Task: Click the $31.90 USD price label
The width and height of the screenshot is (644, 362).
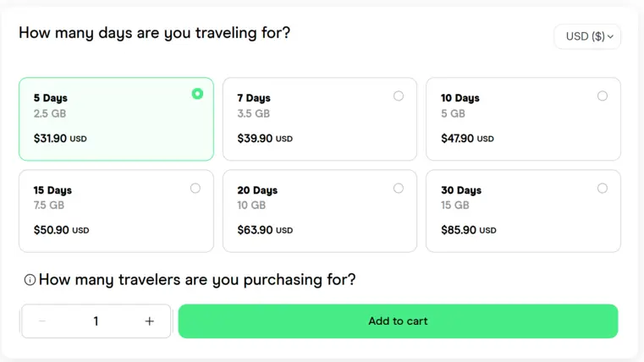Action: (60, 139)
